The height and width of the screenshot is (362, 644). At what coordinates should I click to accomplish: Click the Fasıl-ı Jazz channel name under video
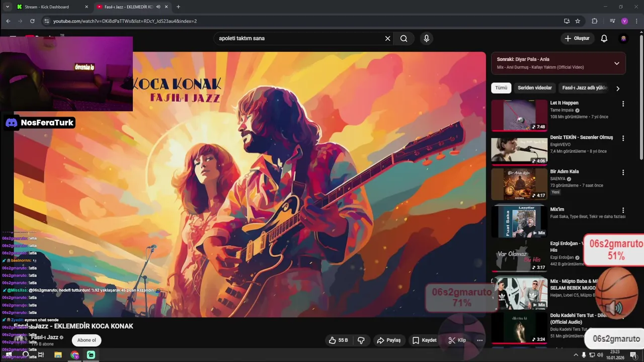45,337
